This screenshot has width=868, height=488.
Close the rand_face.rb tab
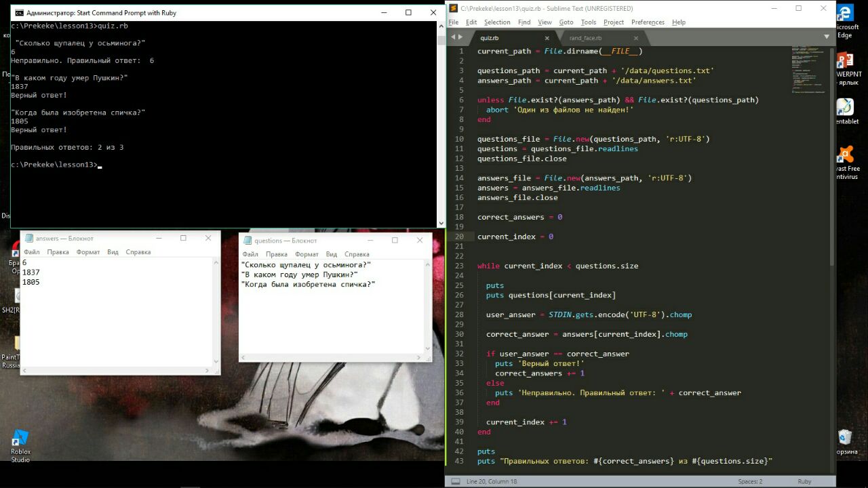[x=636, y=38]
